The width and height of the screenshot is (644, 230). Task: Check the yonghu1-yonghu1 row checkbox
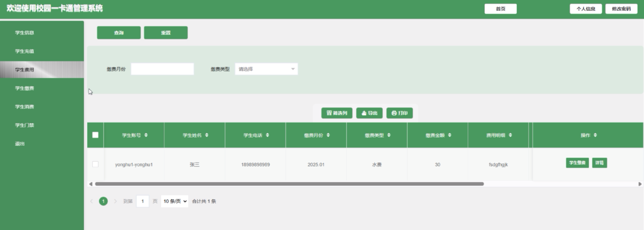pos(95,164)
